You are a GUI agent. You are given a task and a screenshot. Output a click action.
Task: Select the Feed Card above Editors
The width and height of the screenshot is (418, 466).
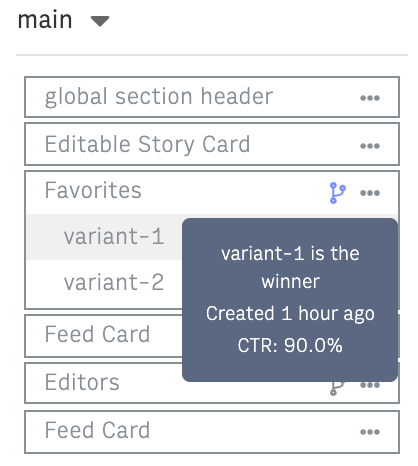[104, 335]
